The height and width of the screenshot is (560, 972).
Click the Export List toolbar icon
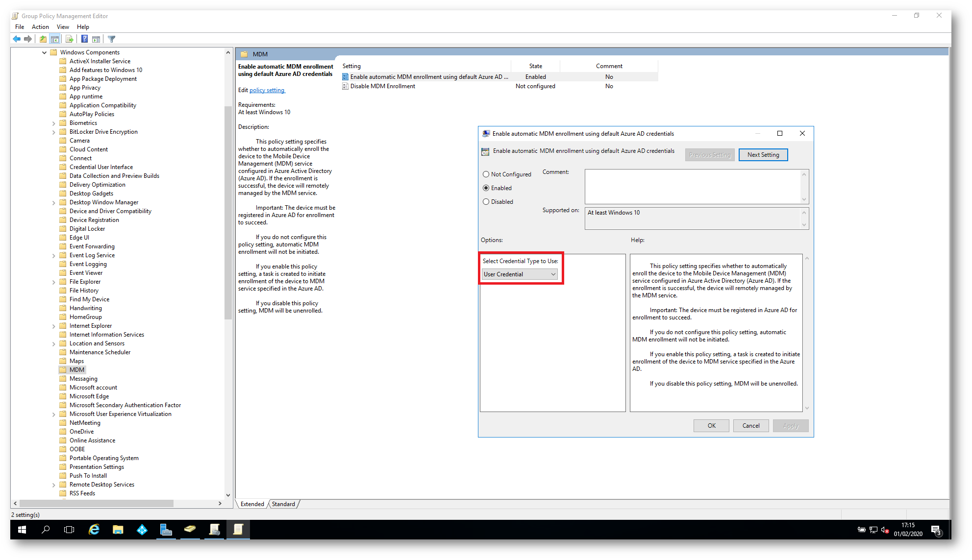(69, 39)
